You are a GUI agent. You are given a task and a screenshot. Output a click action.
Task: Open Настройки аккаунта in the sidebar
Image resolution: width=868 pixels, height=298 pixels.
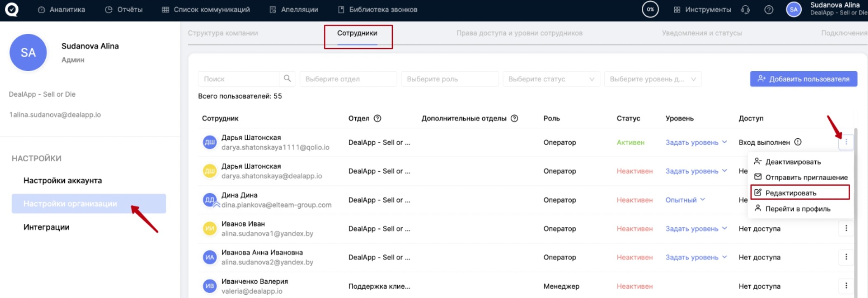tap(63, 180)
